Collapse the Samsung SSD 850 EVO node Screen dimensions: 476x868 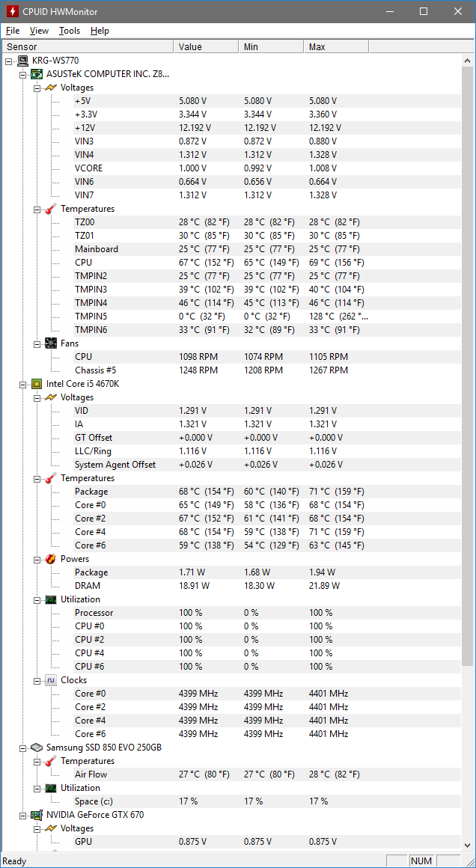22,748
